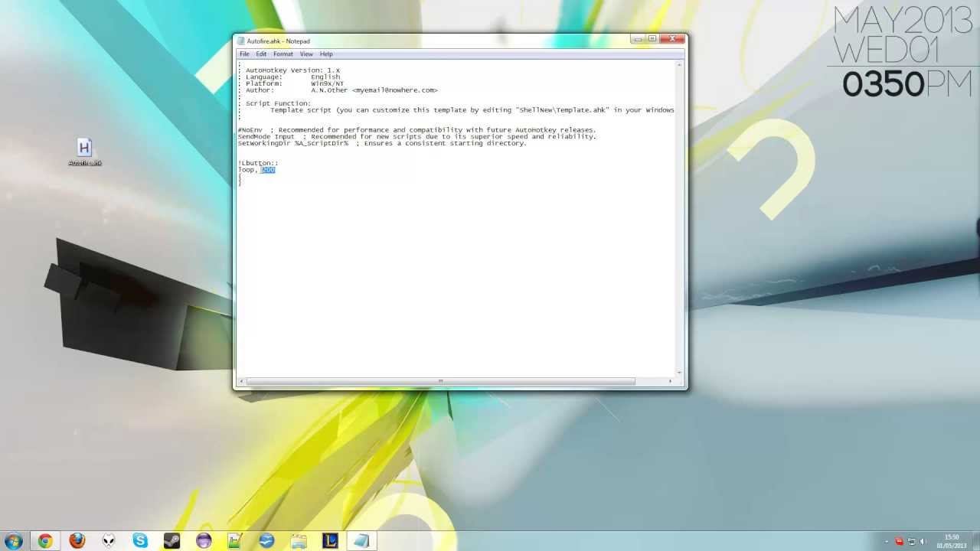Click the vertical scrollbar up arrow
Image resolution: width=980 pixels, height=551 pixels.
[x=679, y=65]
